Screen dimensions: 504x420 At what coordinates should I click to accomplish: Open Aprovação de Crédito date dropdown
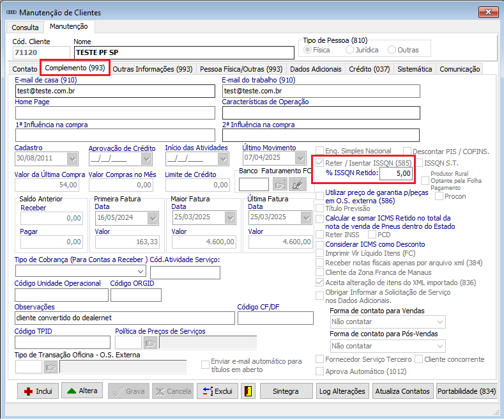click(x=146, y=159)
